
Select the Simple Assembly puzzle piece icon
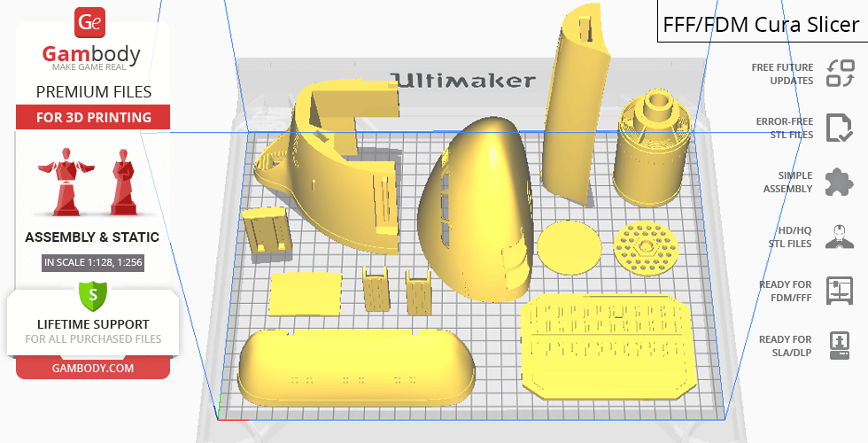[x=838, y=183]
